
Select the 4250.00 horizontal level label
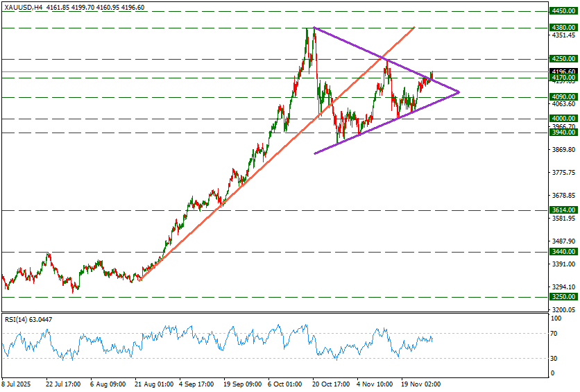pos(563,59)
